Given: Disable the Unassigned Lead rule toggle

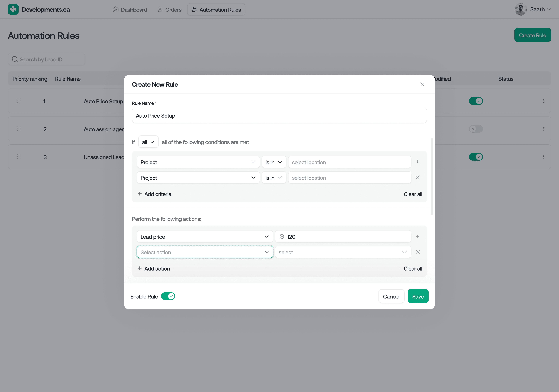Looking at the screenshot, I should [x=475, y=157].
